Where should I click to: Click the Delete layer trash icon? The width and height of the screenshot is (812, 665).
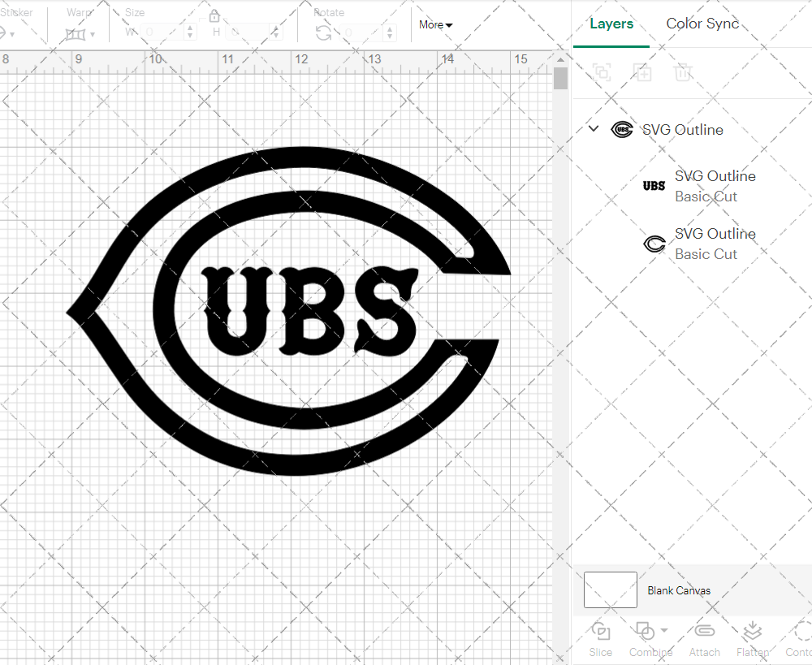(x=683, y=72)
